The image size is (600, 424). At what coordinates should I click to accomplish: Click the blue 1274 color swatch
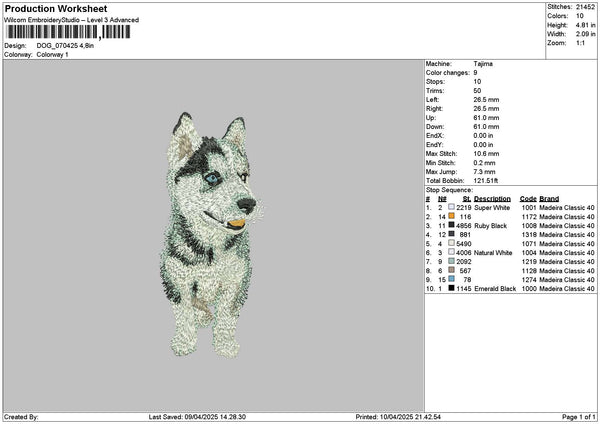click(452, 279)
